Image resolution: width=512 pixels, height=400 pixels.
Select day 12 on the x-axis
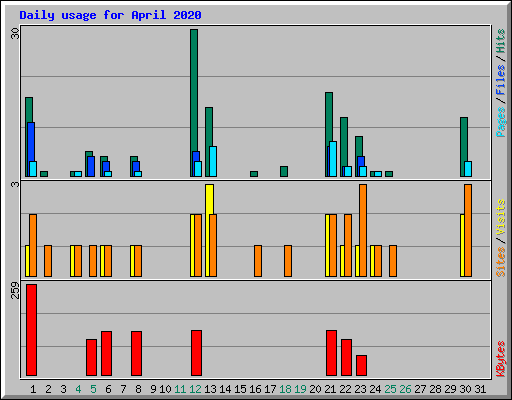[195, 389]
